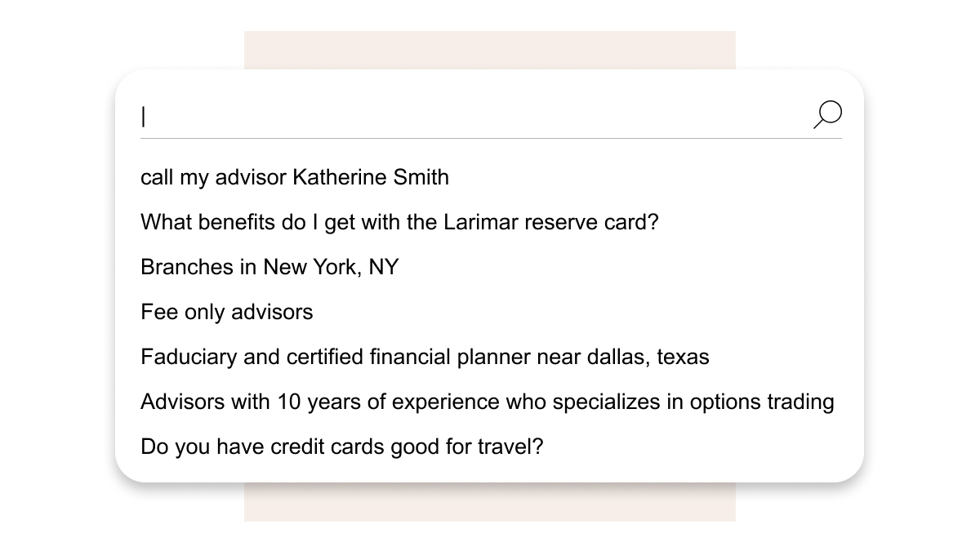
Task: Place cursor in the search bar
Action: (x=475, y=117)
